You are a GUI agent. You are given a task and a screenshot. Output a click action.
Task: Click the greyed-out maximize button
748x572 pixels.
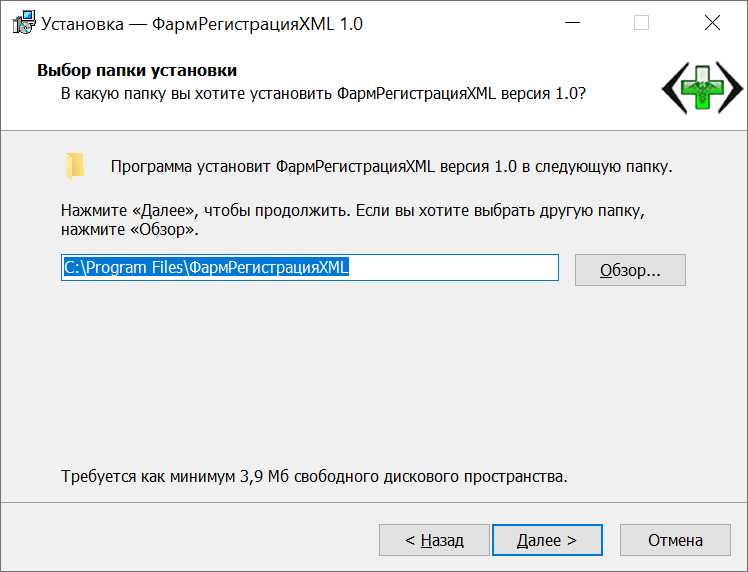coord(641,23)
